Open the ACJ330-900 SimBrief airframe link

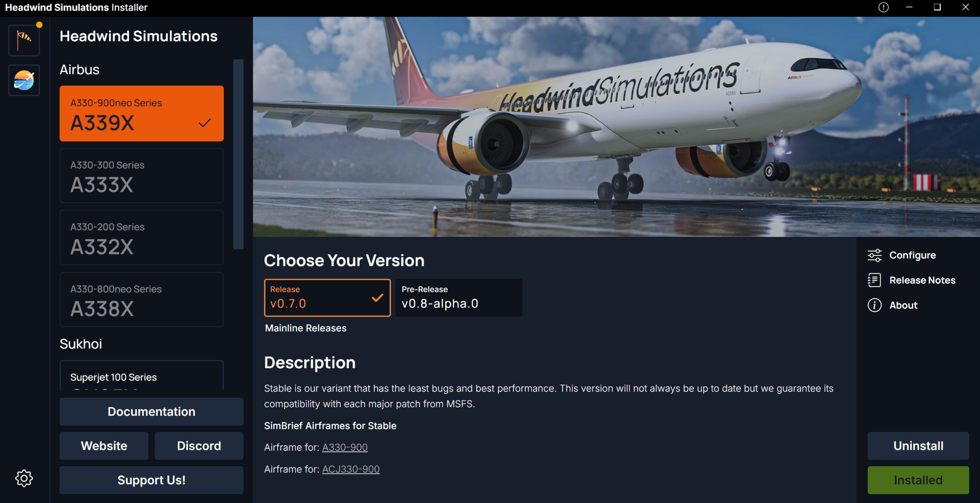tap(351, 469)
